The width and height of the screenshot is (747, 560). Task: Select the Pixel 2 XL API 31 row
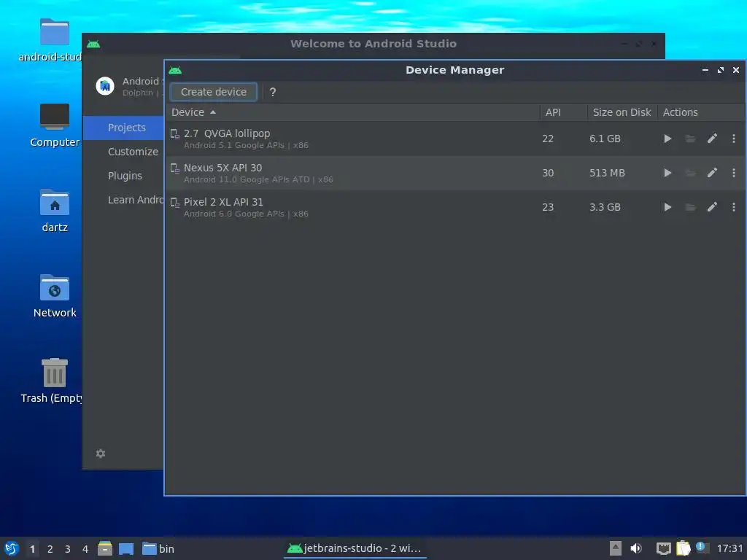tap(455, 207)
